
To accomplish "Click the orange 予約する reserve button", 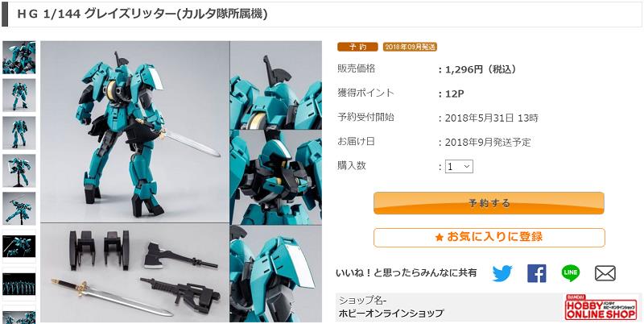I will click(x=489, y=203).
